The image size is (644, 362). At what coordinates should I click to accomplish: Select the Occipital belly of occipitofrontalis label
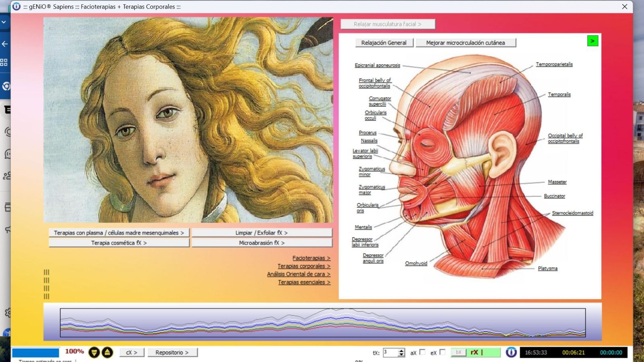tap(565, 138)
